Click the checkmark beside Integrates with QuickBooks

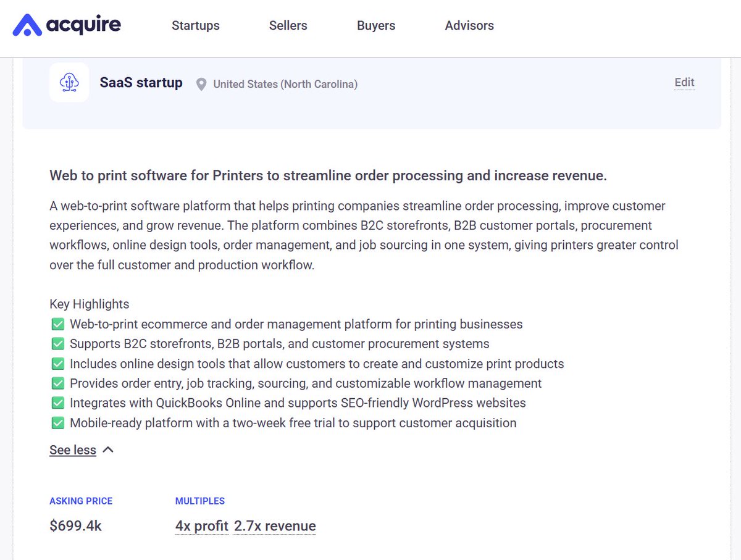tap(57, 403)
